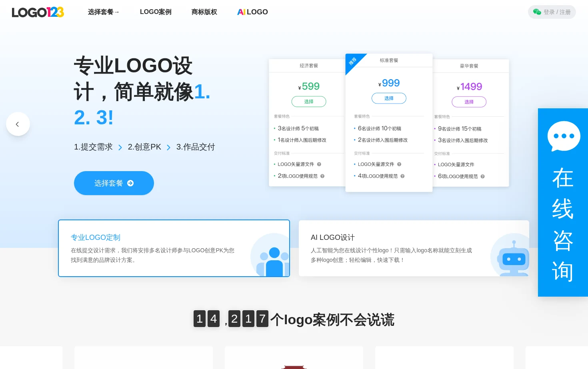Select the ¥1499 豪华套餐 选择 button
The image size is (588, 369).
pyautogui.click(x=469, y=102)
